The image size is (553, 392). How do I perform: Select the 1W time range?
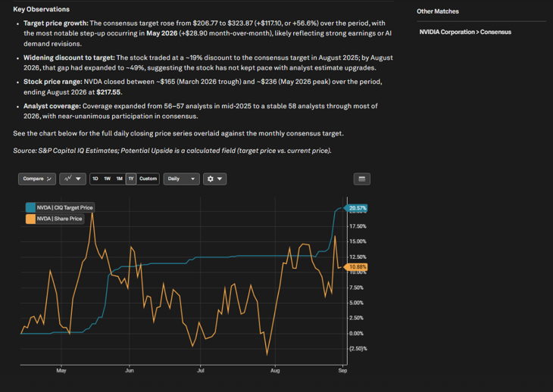(x=108, y=179)
